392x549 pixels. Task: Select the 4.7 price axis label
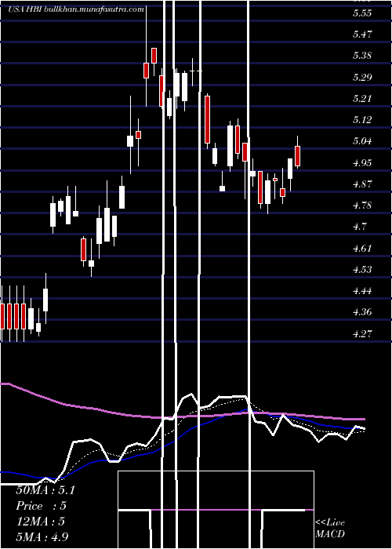pos(360,227)
